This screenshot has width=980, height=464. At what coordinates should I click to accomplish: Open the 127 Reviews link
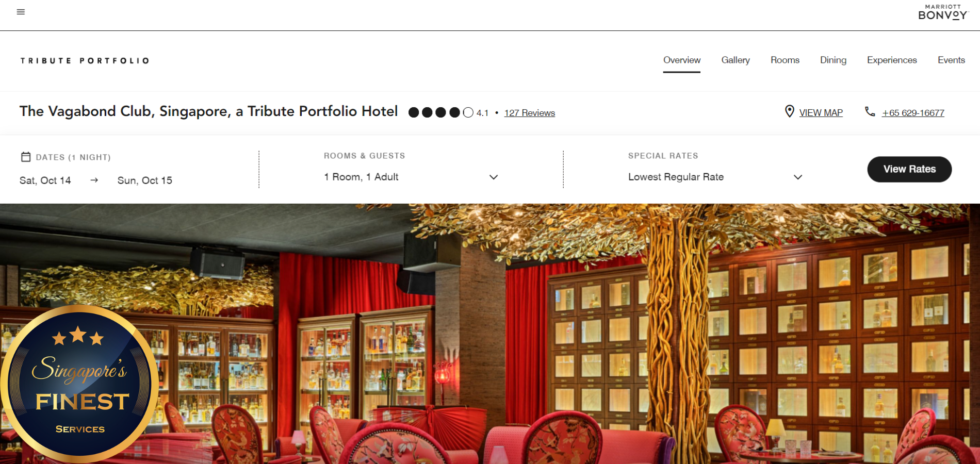[x=529, y=113]
